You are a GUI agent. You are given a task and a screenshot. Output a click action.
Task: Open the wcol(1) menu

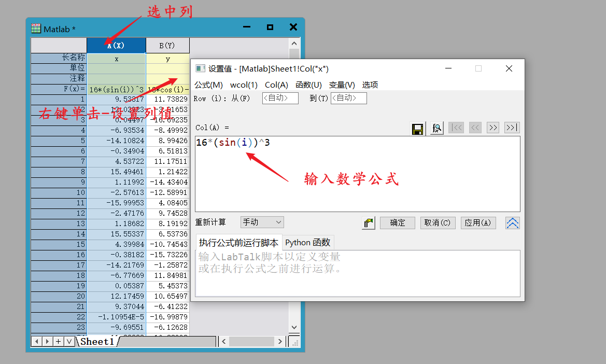point(244,85)
